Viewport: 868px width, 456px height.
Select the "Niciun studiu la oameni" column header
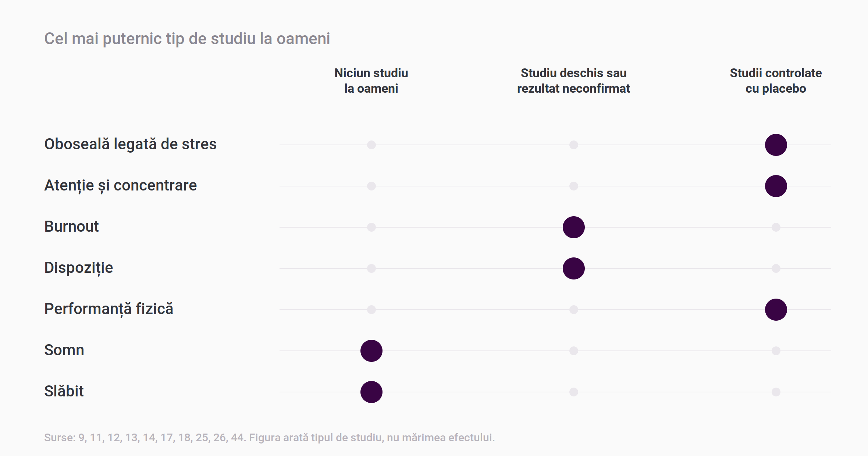coord(371,81)
